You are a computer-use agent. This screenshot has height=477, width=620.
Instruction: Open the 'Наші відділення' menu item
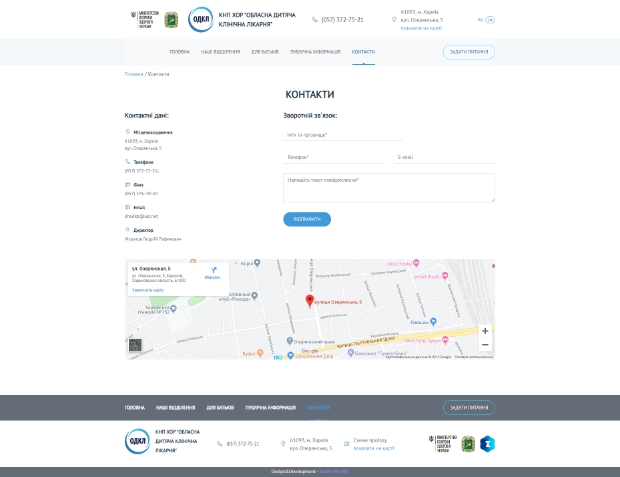pos(220,52)
